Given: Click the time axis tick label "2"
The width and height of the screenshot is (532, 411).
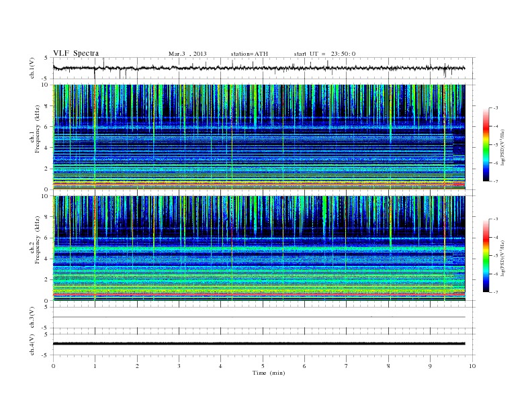Looking at the screenshot, I should [x=137, y=366].
